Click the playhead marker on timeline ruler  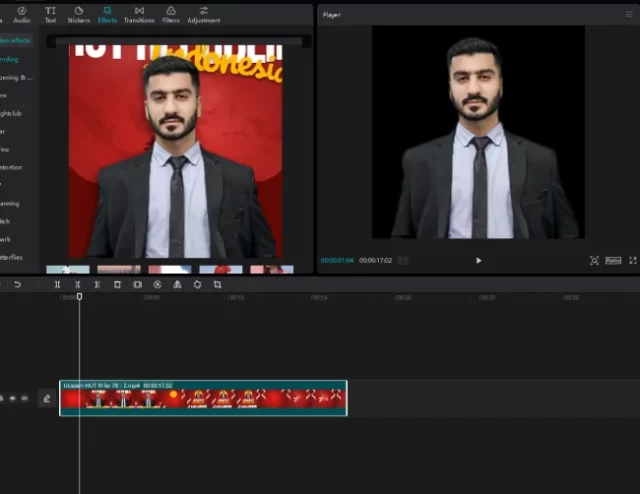coord(80,296)
